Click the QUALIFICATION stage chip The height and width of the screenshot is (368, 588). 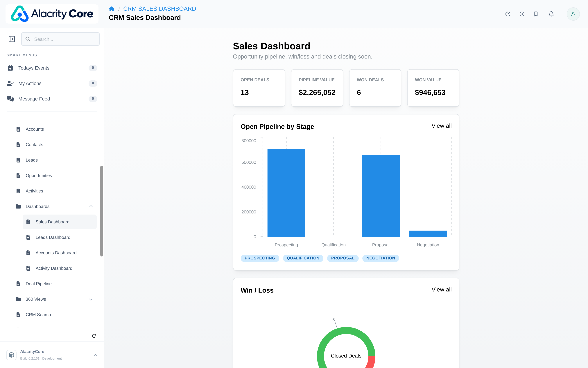(303, 258)
